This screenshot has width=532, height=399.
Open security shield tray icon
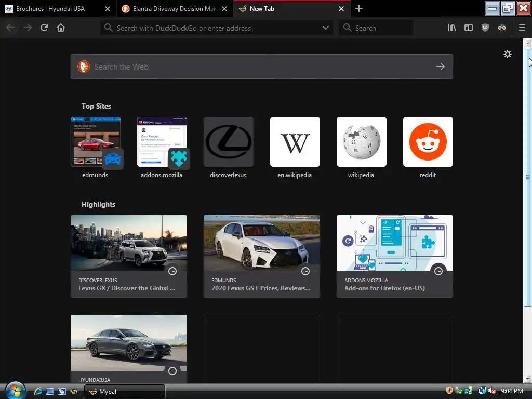click(x=449, y=391)
